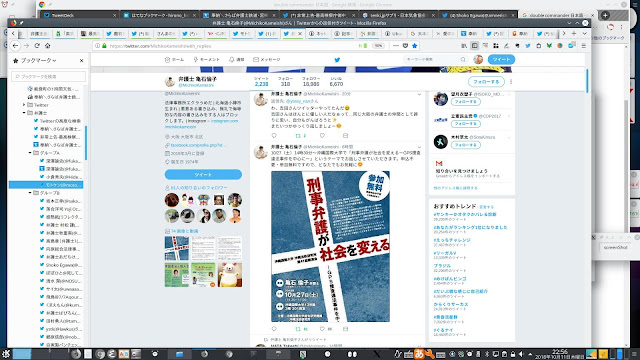Click the フォロワー 18,986 count
The height and width of the screenshot is (360, 640).
pyautogui.click(x=311, y=82)
